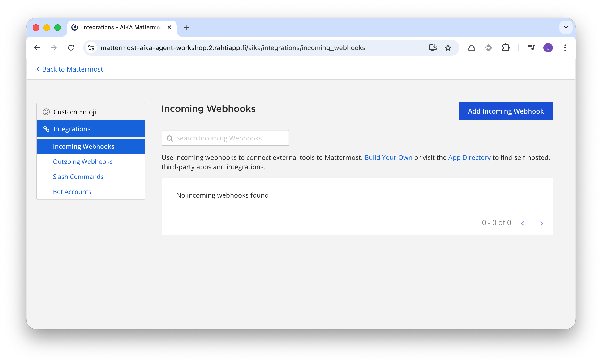Screen dimensions: 602x364
Task: Open Chrome three-dot menu
Action: tap(565, 48)
